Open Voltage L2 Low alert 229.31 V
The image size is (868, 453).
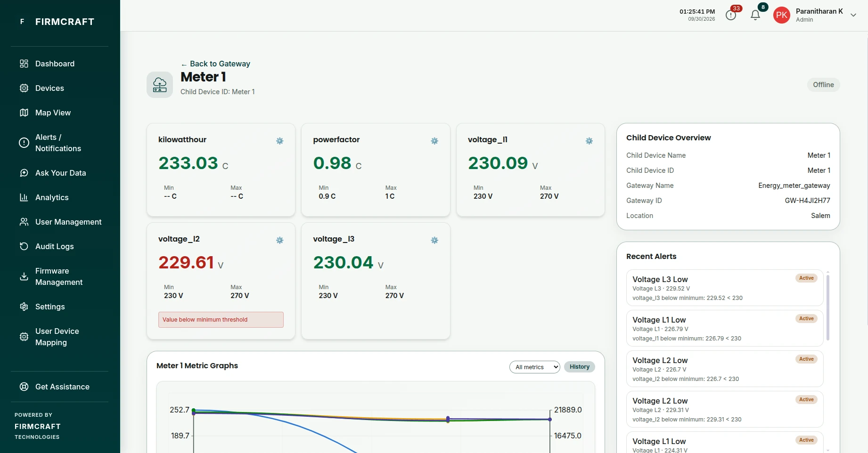pyautogui.click(x=725, y=409)
